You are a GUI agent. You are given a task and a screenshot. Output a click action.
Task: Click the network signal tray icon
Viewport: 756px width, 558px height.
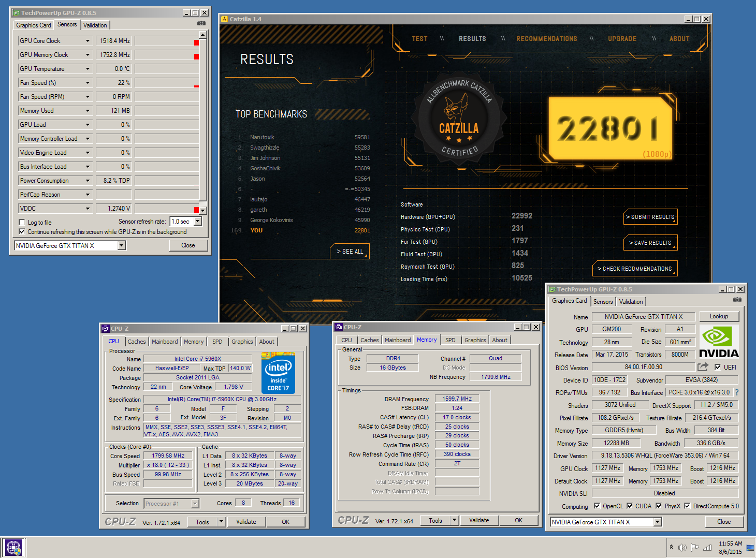coord(707,548)
